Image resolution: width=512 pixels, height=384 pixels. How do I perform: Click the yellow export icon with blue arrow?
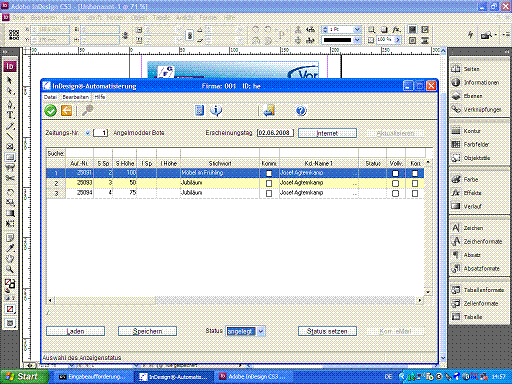pos(269,110)
